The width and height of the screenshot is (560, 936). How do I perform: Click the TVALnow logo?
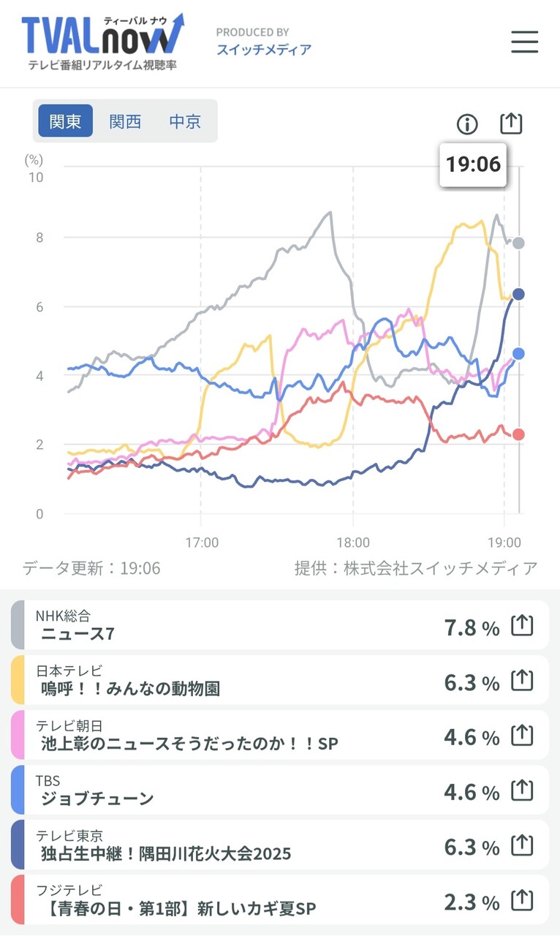(x=102, y=41)
